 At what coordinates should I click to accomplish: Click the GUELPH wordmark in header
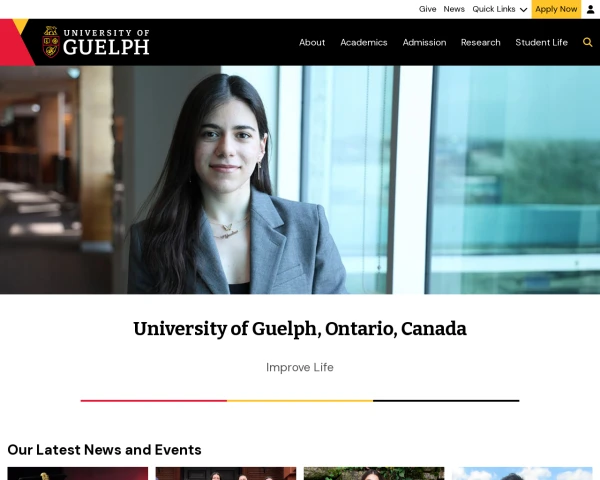(106, 47)
